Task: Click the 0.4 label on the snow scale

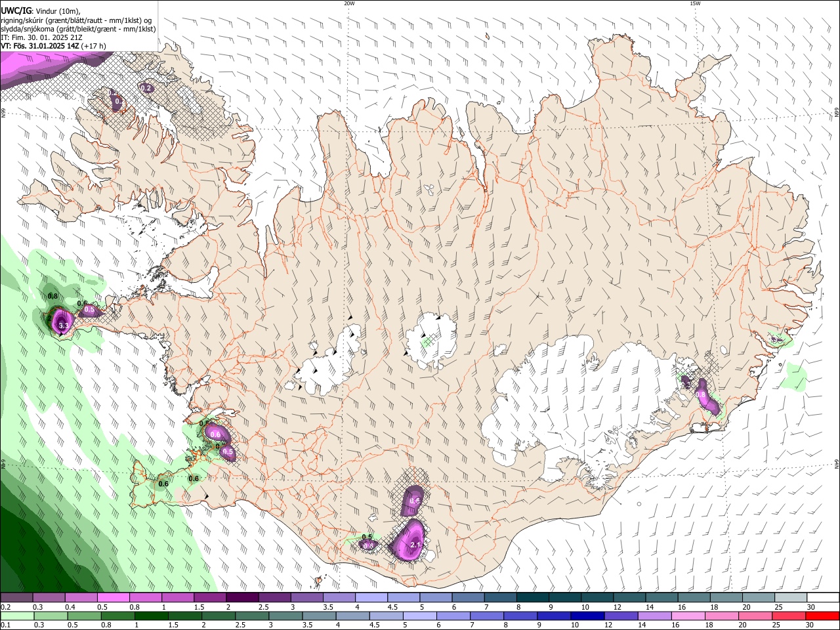Action: pyautogui.click(x=70, y=607)
